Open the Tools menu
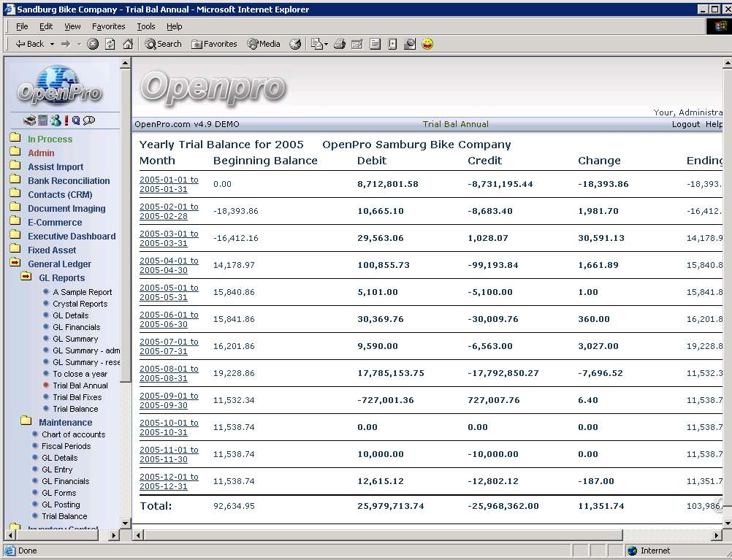The image size is (732, 560). pos(146,26)
